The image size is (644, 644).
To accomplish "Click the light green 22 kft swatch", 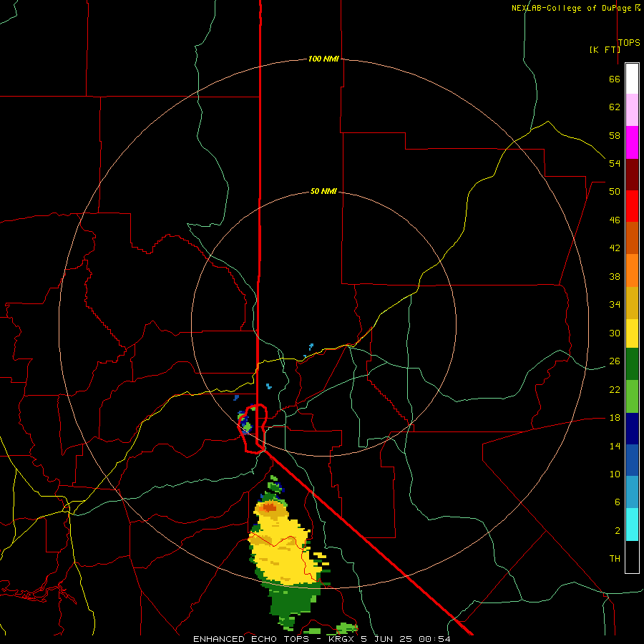I will (x=632, y=396).
